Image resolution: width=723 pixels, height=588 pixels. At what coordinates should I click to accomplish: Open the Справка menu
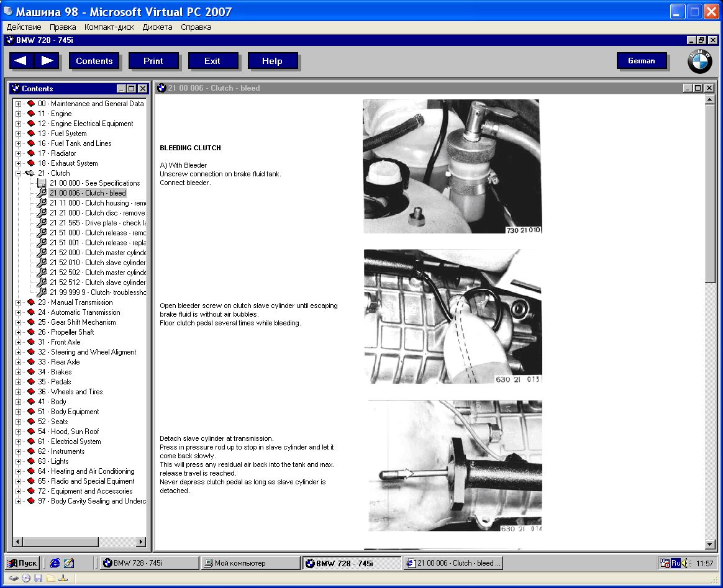click(196, 27)
